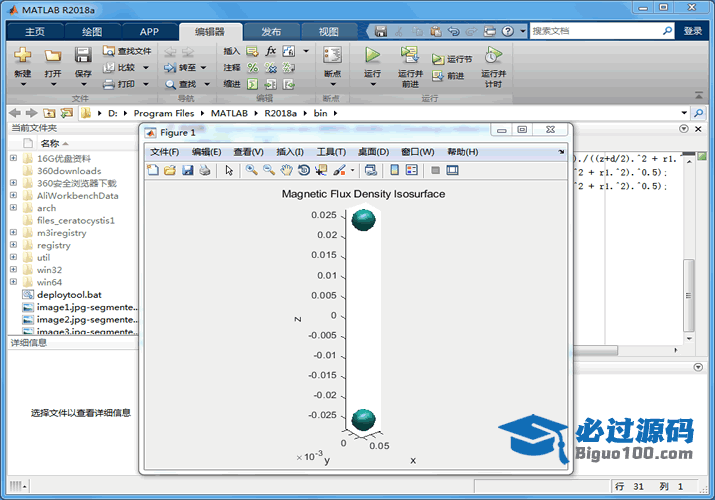
Task: Click 查找文件 (Find Files) in ribbon
Action: tap(127, 51)
